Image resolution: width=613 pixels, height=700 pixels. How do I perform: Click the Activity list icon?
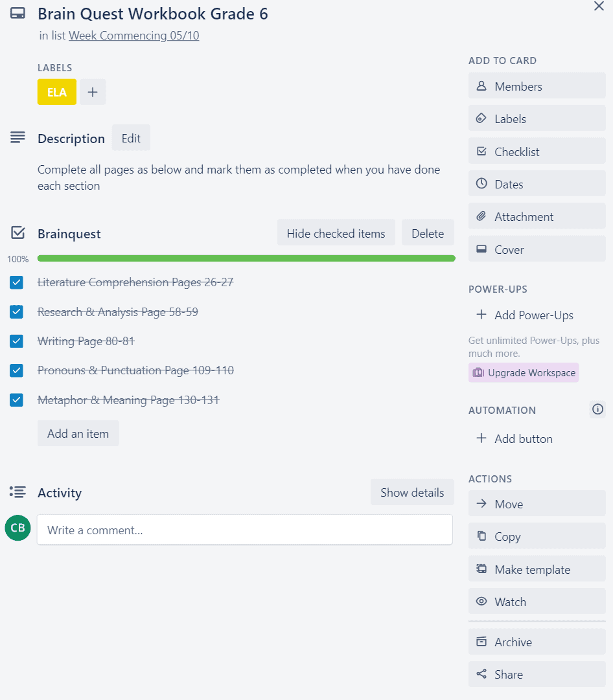pyautogui.click(x=18, y=492)
